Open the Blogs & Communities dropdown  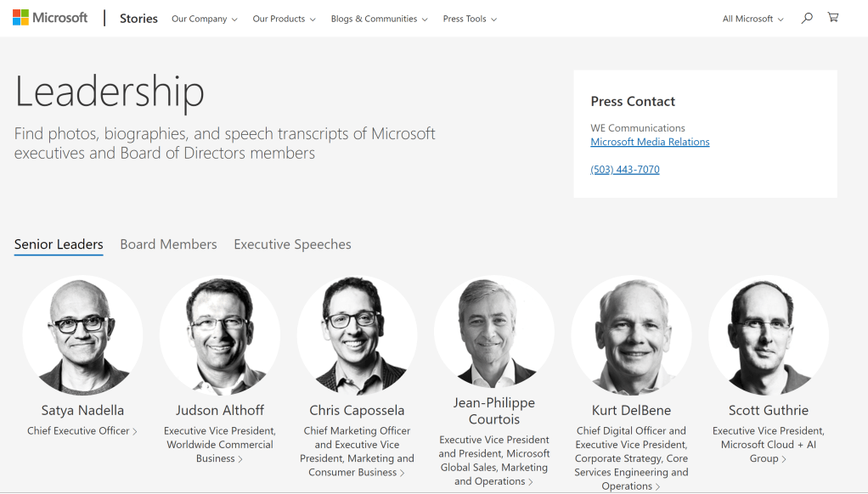379,19
